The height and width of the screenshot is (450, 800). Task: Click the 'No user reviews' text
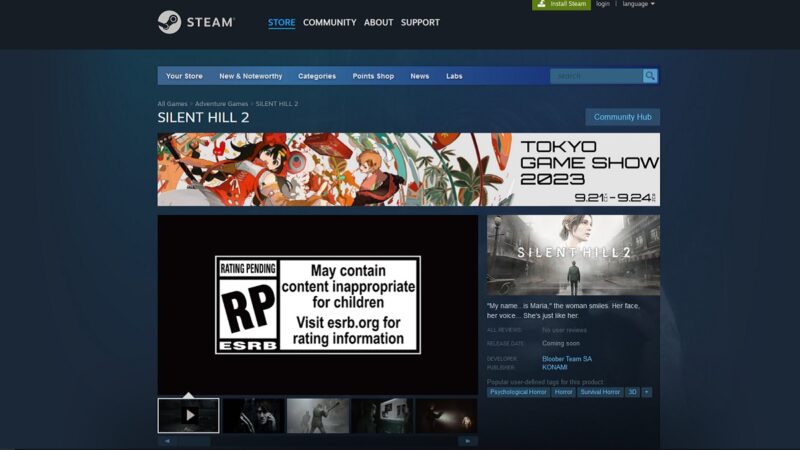point(564,330)
